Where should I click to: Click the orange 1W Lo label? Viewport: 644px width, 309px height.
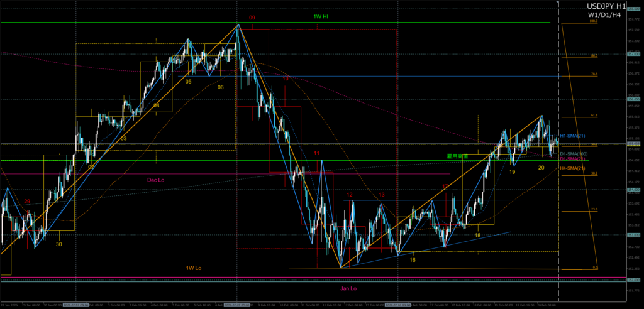click(x=194, y=268)
